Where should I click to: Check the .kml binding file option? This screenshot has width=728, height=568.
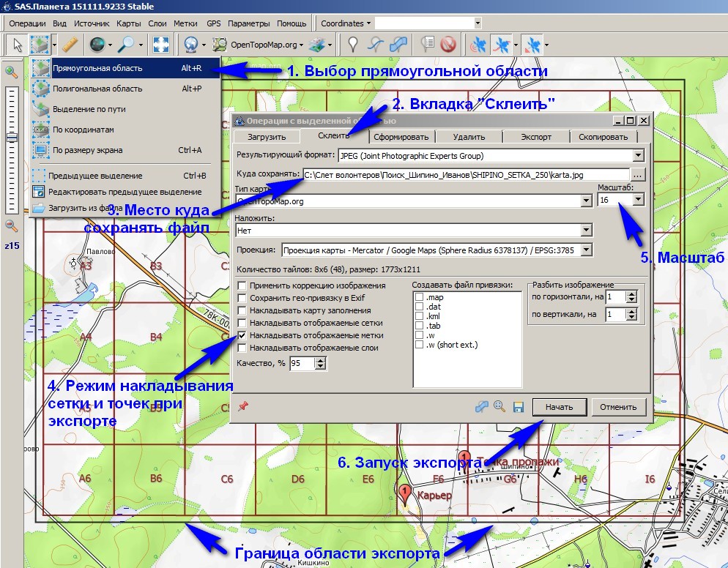419,316
